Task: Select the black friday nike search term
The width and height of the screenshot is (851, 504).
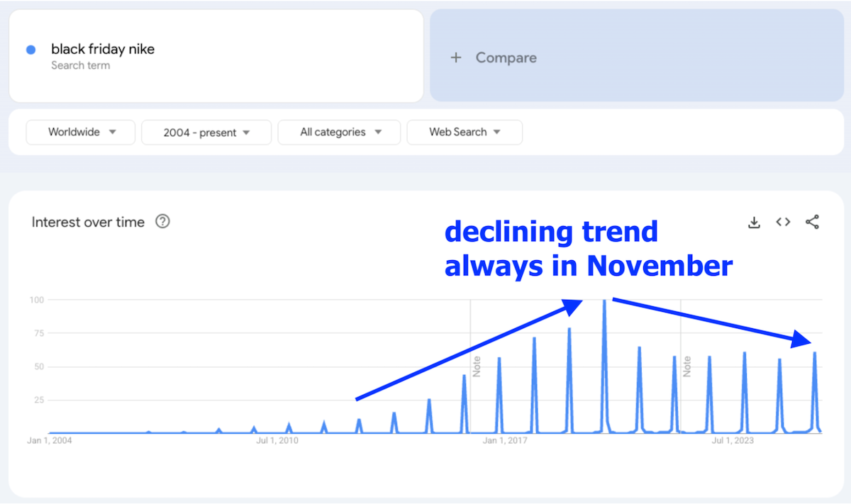Action: coord(103,49)
